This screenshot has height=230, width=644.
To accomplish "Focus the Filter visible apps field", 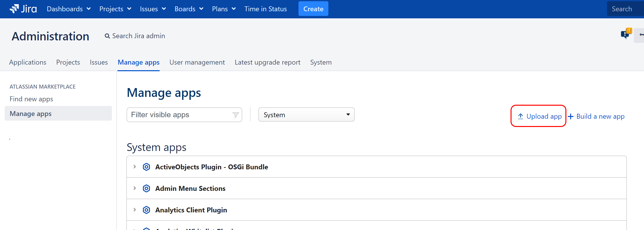I will click(180, 115).
